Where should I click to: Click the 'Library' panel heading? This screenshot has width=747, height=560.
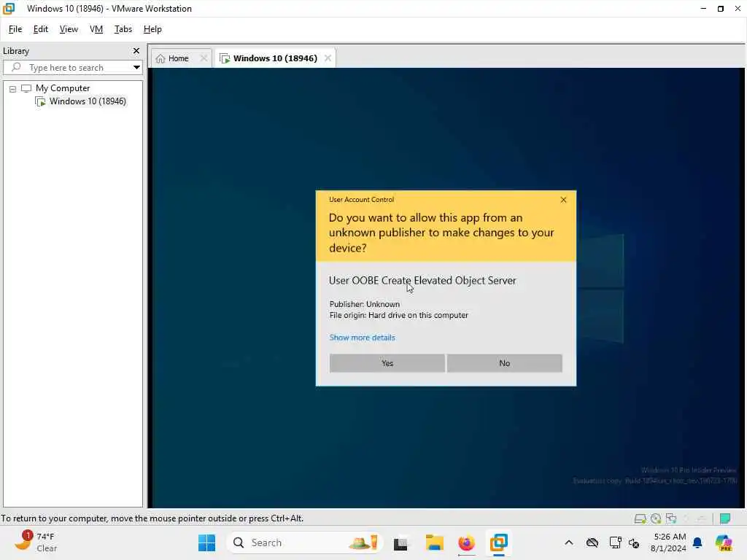click(x=16, y=51)
